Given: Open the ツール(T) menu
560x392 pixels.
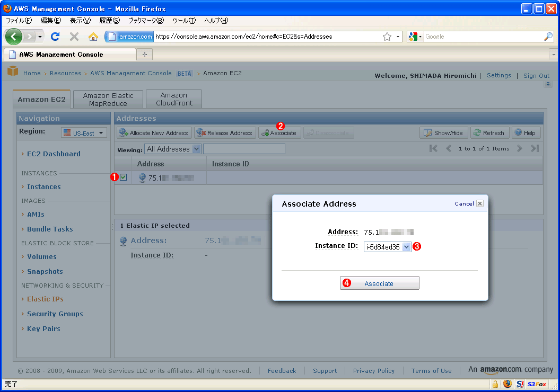Looking at the screenshot, I should [x=184, y=21].
